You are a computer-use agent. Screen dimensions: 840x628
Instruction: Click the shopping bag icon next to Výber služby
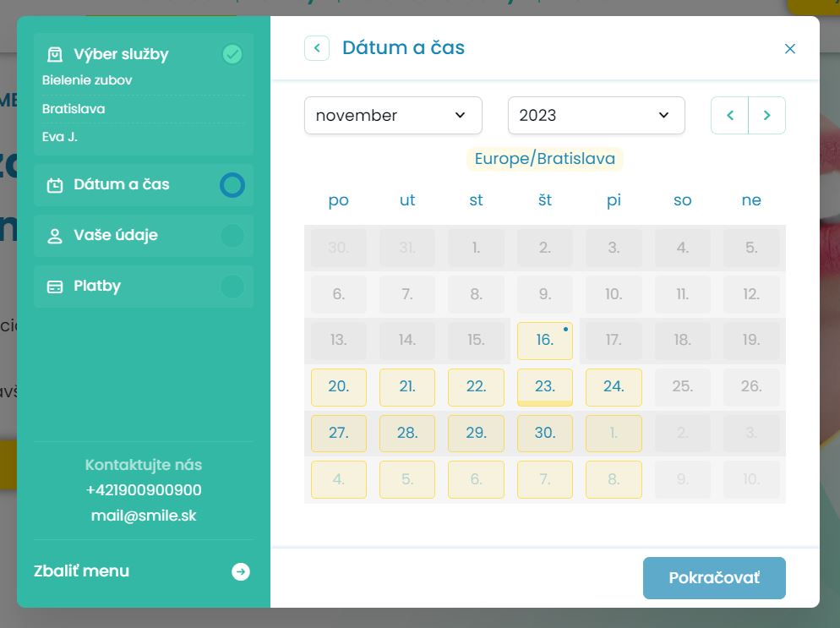pos(55,54)
